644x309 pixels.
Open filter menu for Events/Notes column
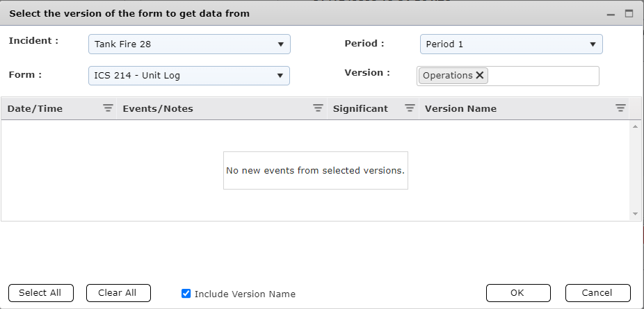318,108
